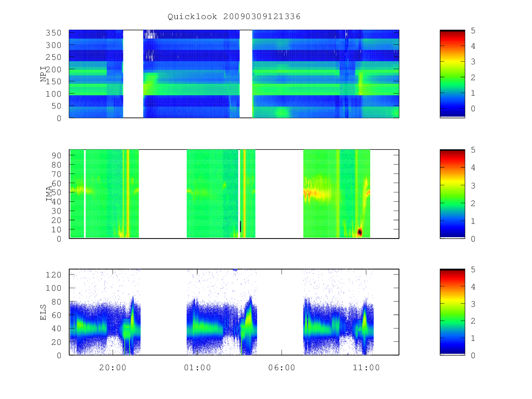
Task: Click the ELS axis 80 tick label
Action: (57, 301)
